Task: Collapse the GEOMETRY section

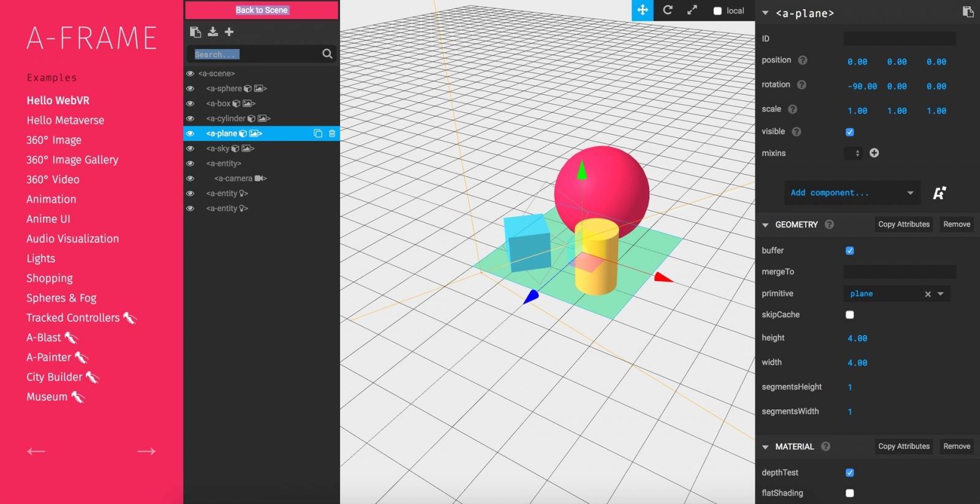Action: tap(765, 225)
